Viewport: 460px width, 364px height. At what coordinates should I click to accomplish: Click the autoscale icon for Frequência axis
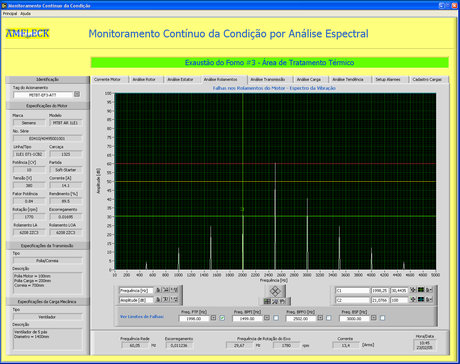point(166,290)
